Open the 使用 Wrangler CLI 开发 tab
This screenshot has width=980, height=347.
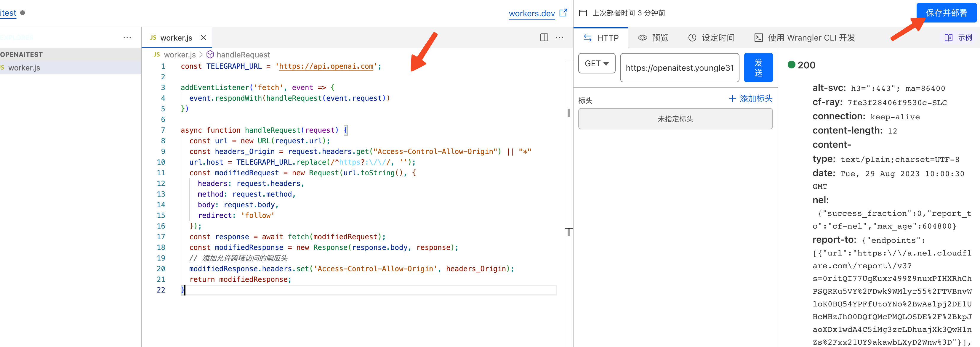[805, 38]
